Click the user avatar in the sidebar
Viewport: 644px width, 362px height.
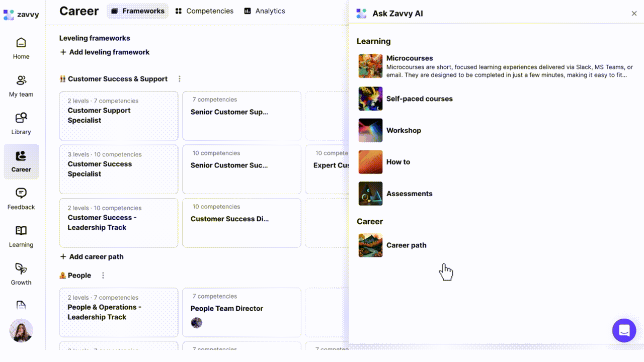pyautogui.click(x=21, y=330)
